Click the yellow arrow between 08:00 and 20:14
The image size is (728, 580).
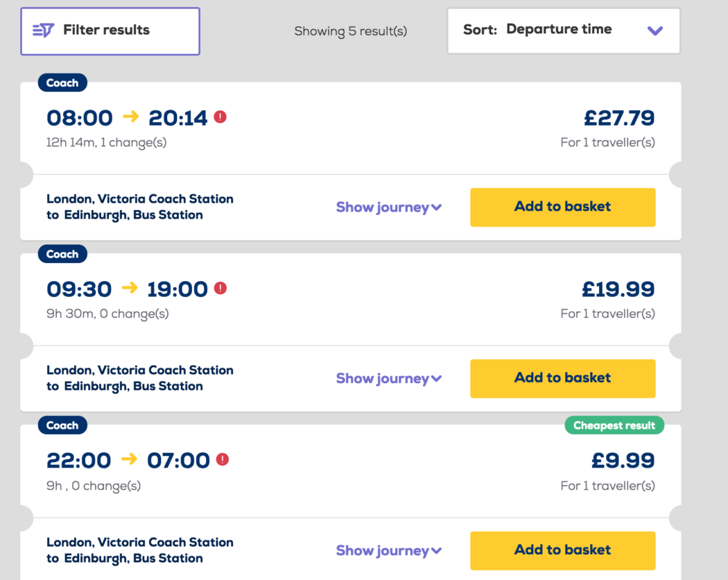tap(129, 117)
